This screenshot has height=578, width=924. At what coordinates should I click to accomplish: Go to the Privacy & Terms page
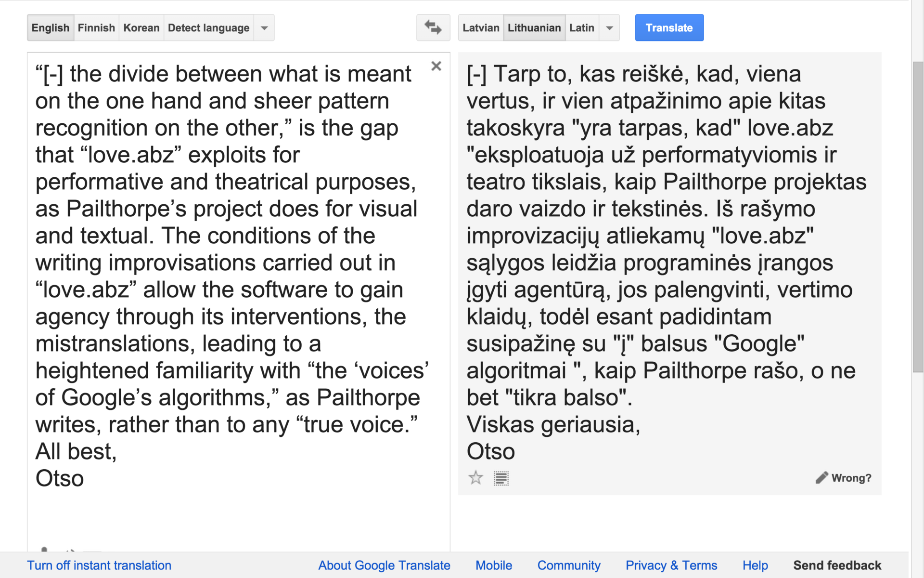(x=671, y=565)
